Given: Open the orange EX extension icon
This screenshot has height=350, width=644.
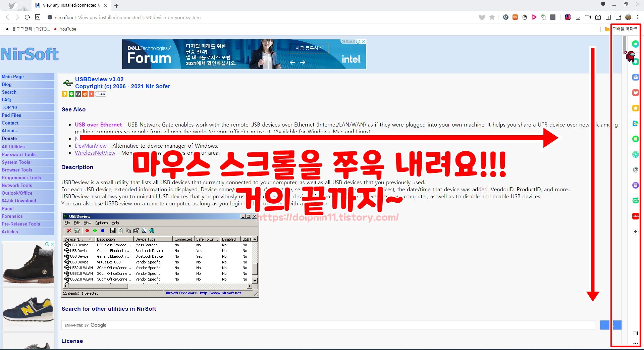Looking at the screenshot, I should pos(515,17).
